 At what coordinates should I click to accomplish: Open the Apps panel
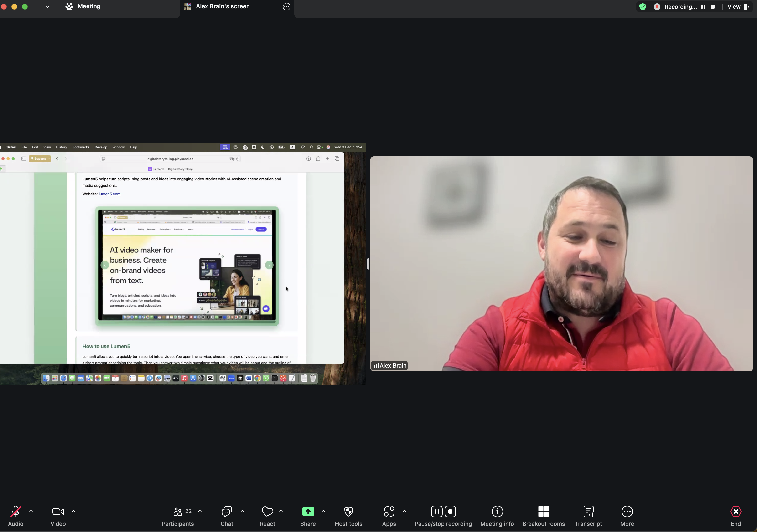[x=389, y=512]
